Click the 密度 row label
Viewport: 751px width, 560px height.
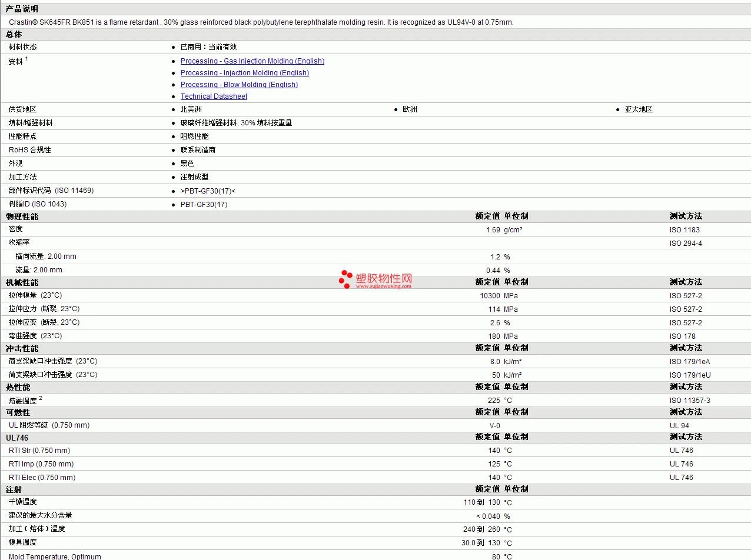click(16, 229)
